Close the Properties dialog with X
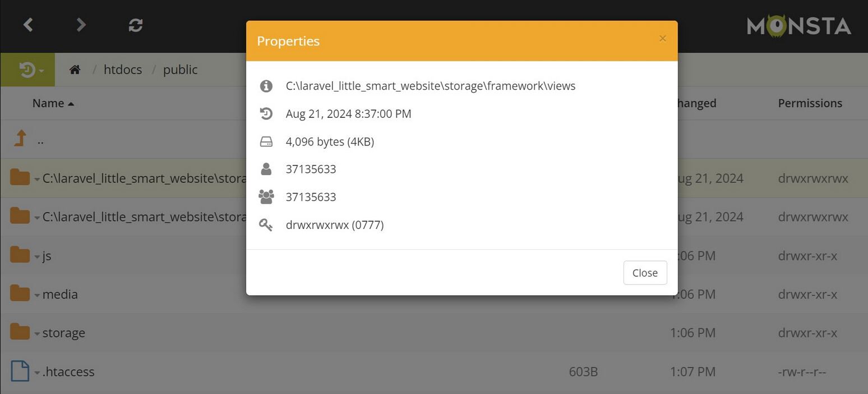868x394 pixels. point(663,39)
